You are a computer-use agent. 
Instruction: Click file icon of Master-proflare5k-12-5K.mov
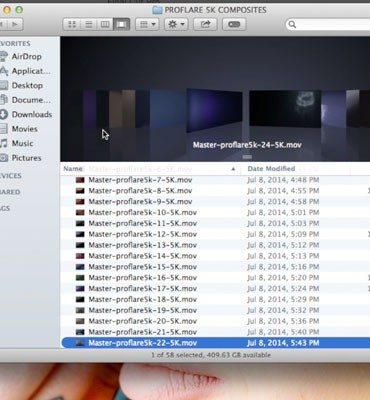tap(80, 234)
